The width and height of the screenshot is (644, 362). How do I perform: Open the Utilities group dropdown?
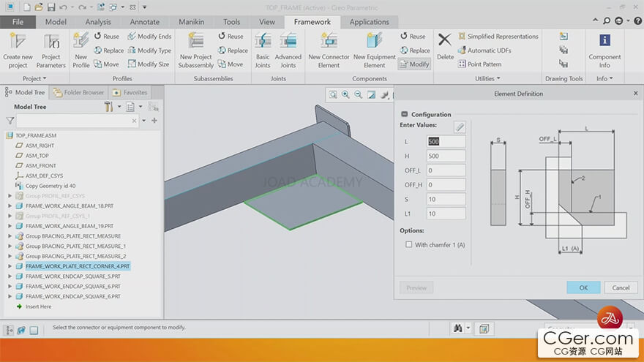pyautogui.click(x=488, y=78)
